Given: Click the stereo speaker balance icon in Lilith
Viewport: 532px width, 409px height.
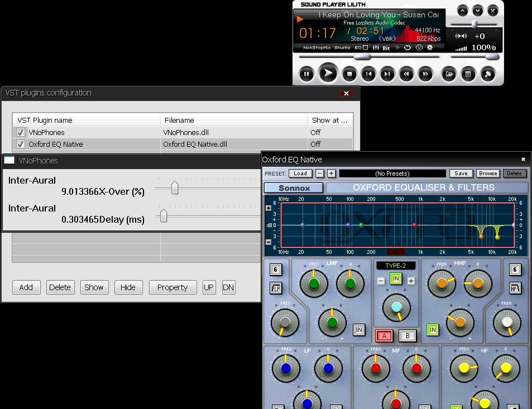Looking at the screenshot, I should coord(461,36).
